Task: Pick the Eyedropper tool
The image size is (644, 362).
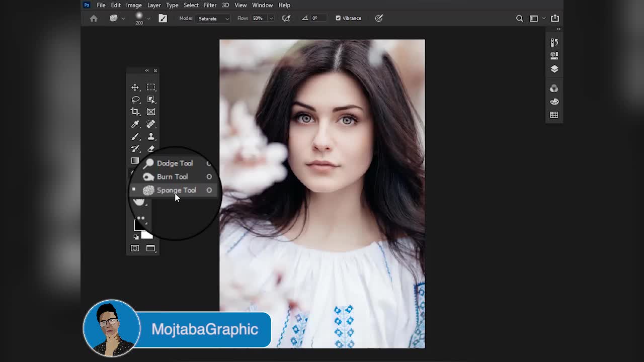Action: 135,124
